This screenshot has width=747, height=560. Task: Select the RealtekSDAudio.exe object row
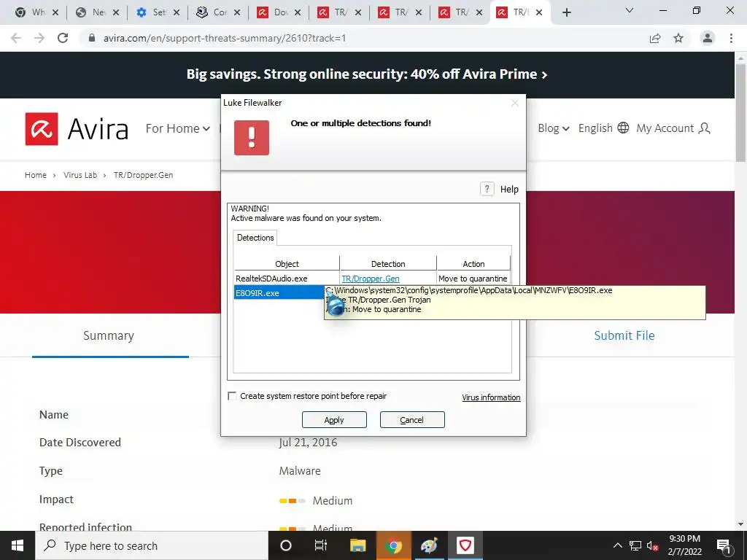(x=271, y=279)
